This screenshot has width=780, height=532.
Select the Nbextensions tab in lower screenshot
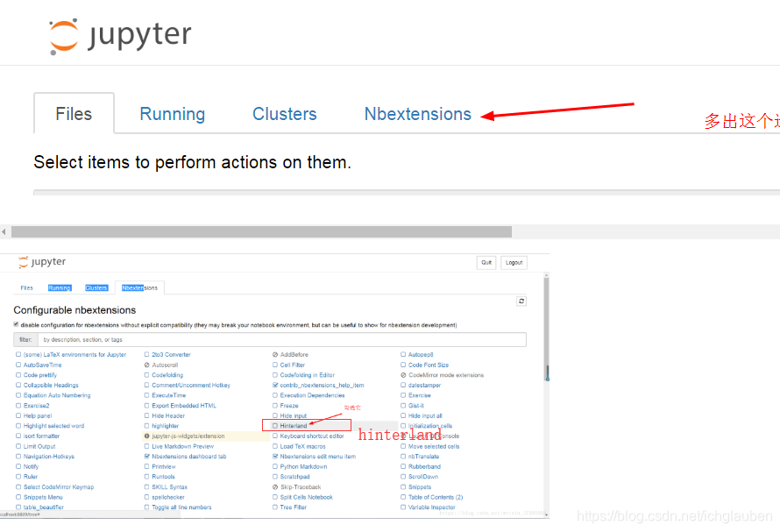[x=139, y=287]
